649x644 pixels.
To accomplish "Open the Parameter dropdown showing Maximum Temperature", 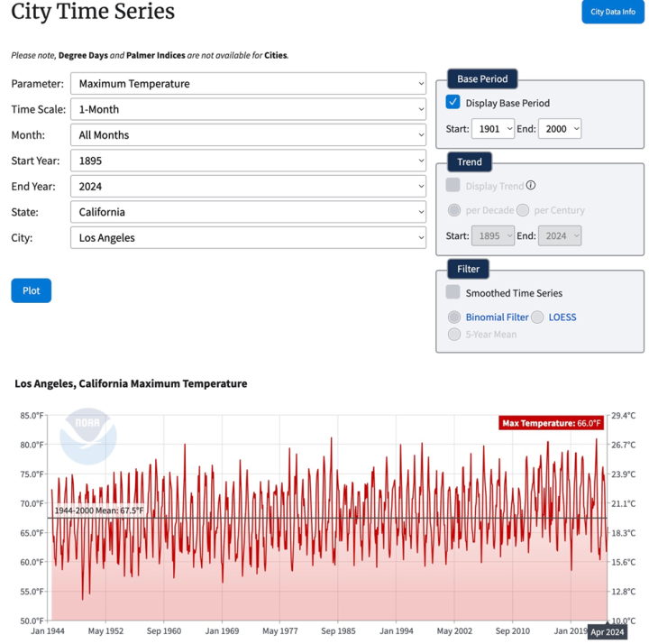I will pyautogui.click(x=248, y=84).
